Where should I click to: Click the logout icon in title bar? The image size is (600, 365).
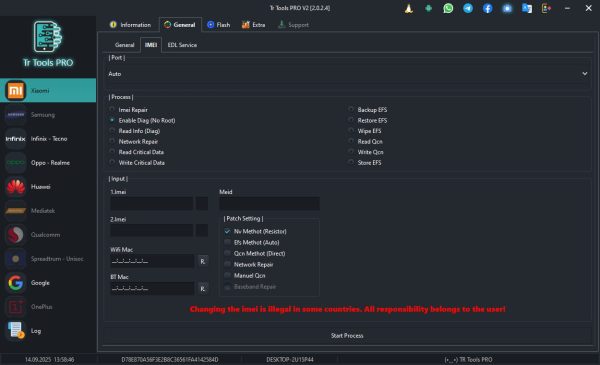click(546, 8)
